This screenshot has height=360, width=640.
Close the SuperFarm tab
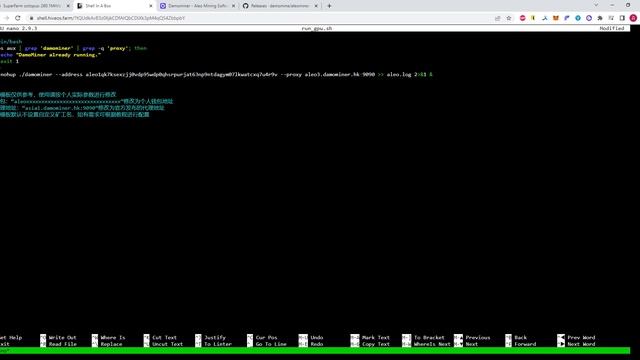[x=68, y=6]
